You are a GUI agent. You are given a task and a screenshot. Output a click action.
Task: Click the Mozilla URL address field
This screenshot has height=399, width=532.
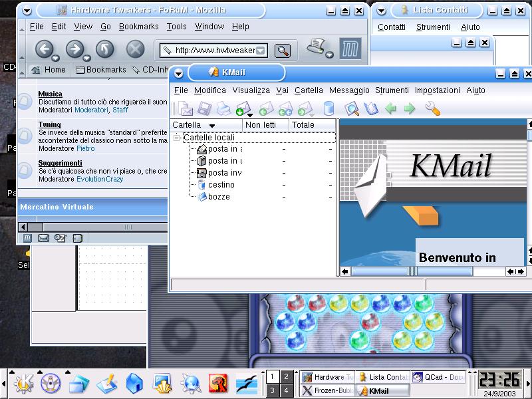tap(214, 51)
